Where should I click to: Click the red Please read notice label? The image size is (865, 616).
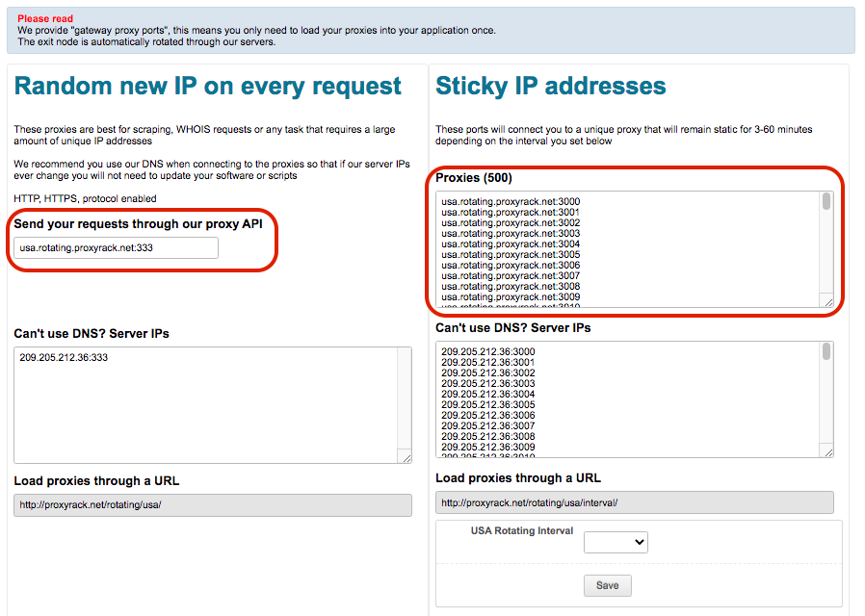[45, 18]
